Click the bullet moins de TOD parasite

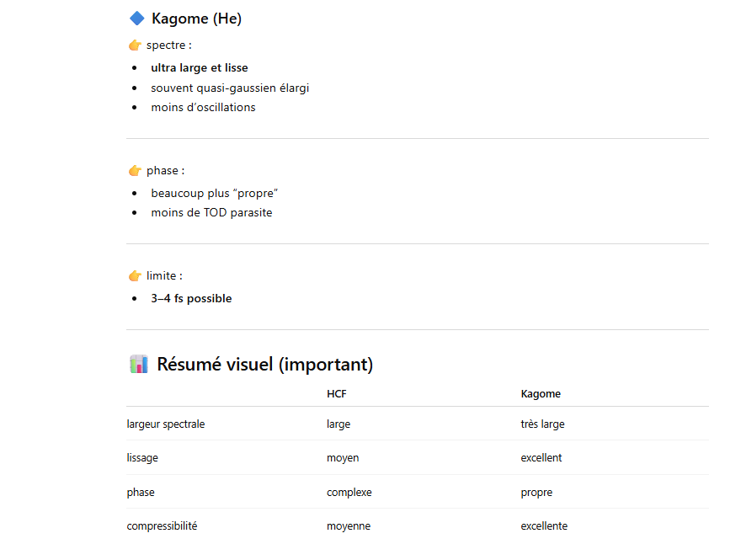pyautogui.click(x=211, y=213)
